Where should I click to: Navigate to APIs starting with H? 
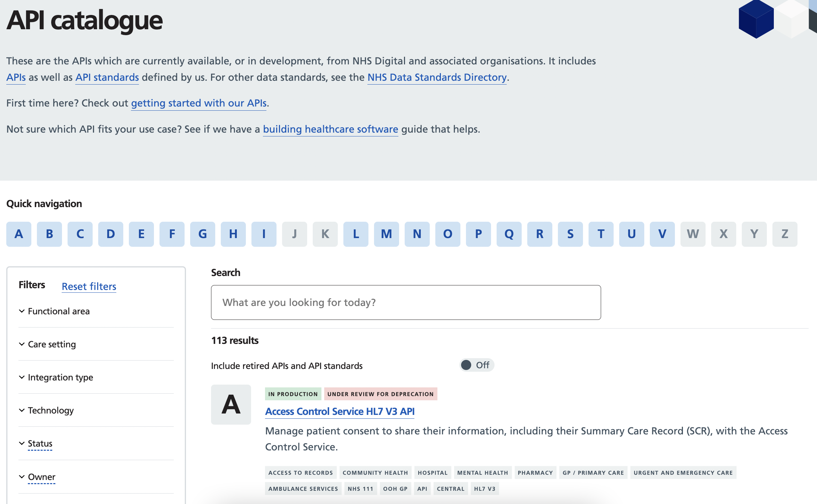(233, 234)
